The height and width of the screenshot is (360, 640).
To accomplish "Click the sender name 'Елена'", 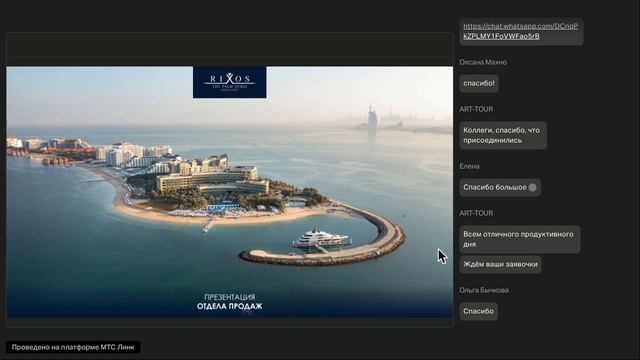I will point(469,166).
